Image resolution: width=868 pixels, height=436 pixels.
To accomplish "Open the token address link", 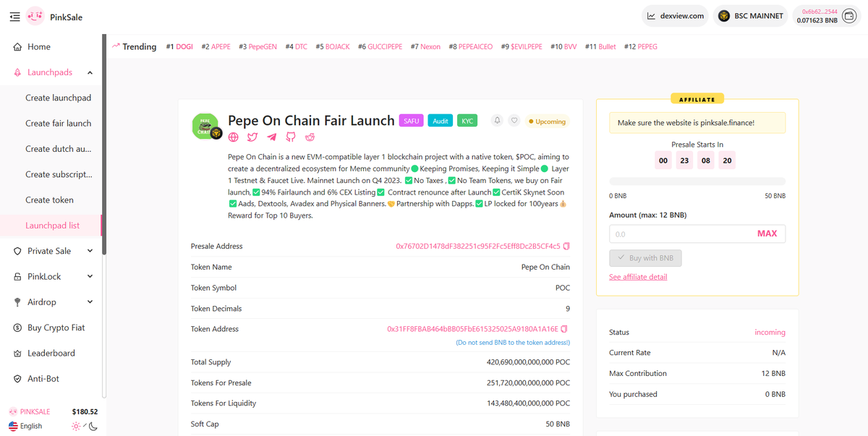I will (x=473, y=329).
